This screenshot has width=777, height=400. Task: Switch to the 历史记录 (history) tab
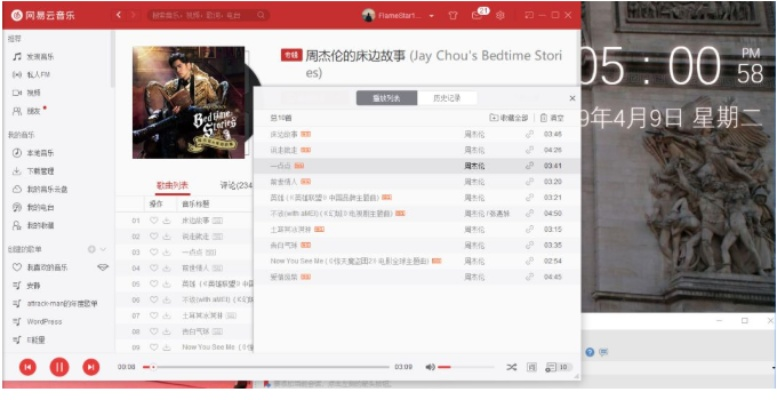pos(447,98)
